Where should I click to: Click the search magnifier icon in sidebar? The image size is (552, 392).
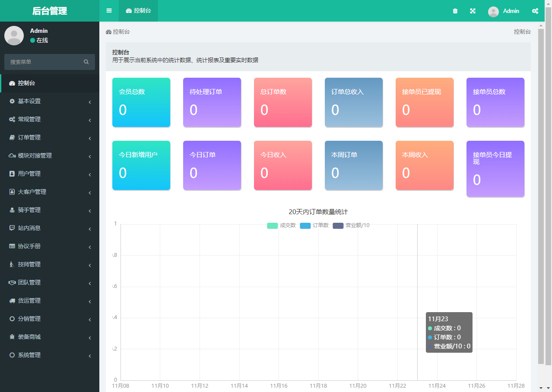pyautogui.click(x=86, y=62)
